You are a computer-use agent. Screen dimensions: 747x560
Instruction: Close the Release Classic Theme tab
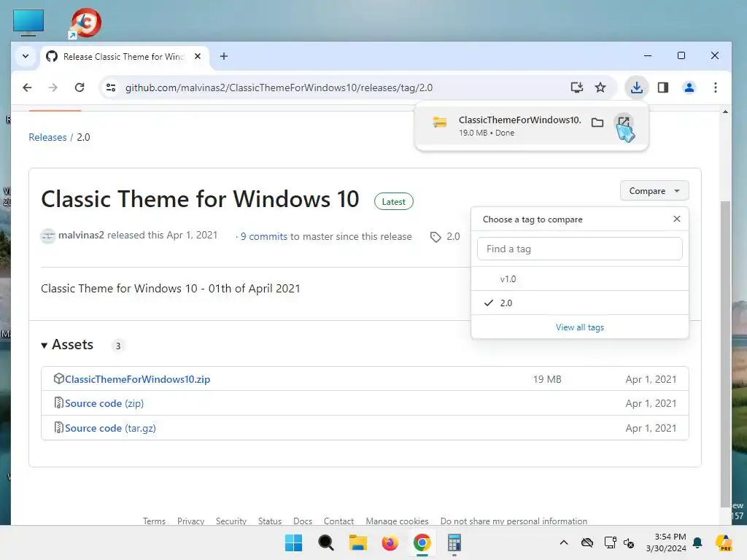coord(198,56)
